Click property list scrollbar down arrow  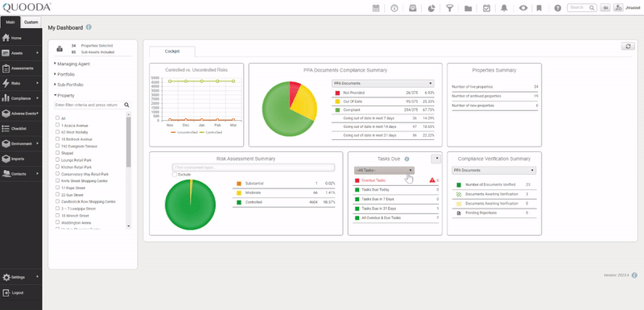click(x=129, y=225)
